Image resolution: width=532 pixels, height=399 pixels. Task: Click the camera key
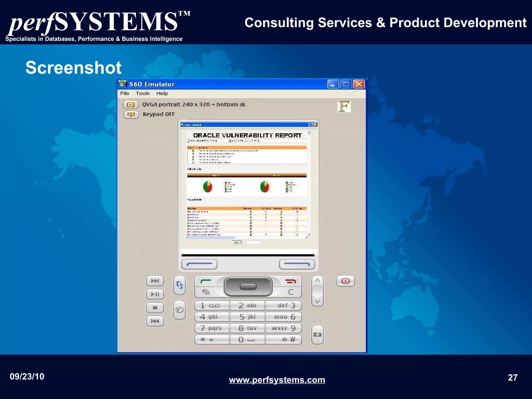click(317, 335)
